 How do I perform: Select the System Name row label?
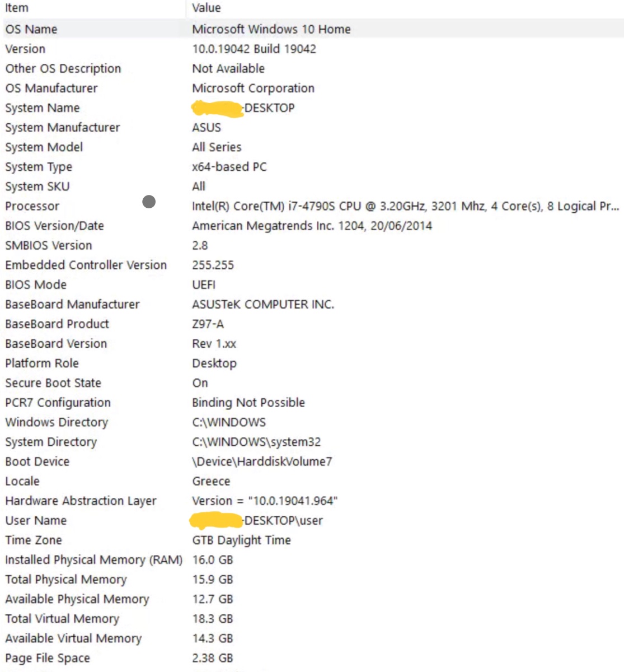pyautogui.click(x=43, y=108)
